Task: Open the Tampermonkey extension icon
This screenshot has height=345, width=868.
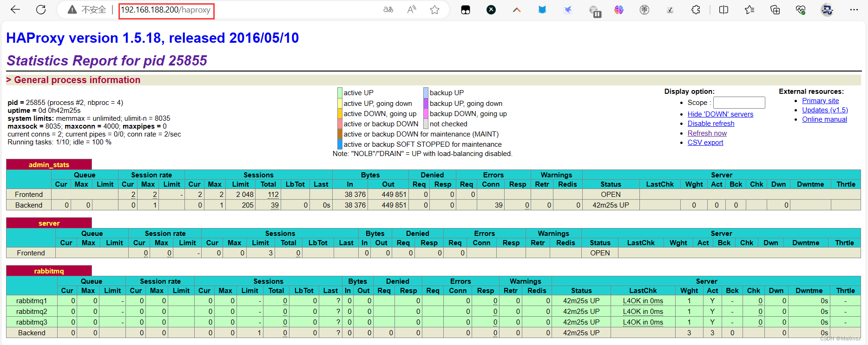Action: pyautogui.click(x=466, y=10)
